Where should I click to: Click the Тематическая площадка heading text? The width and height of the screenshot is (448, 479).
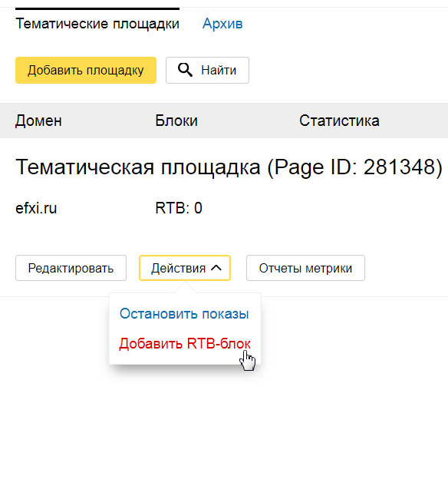pos(138,167)
